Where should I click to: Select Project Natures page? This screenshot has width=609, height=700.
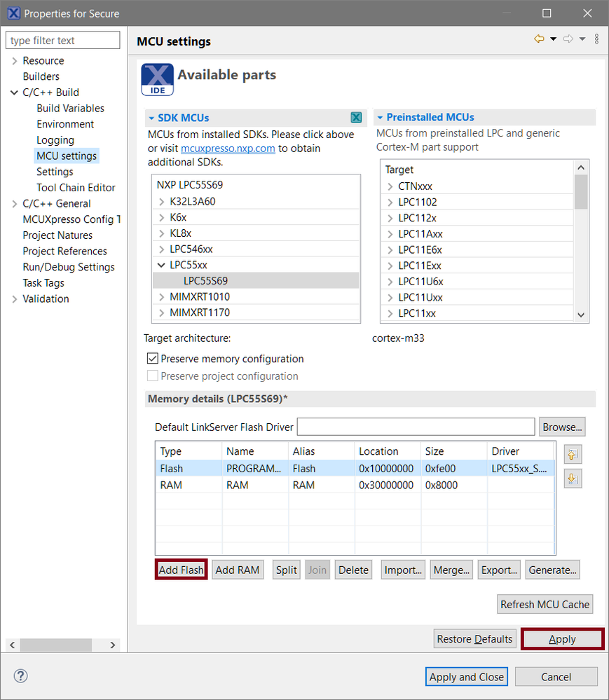tap(57, 235)
